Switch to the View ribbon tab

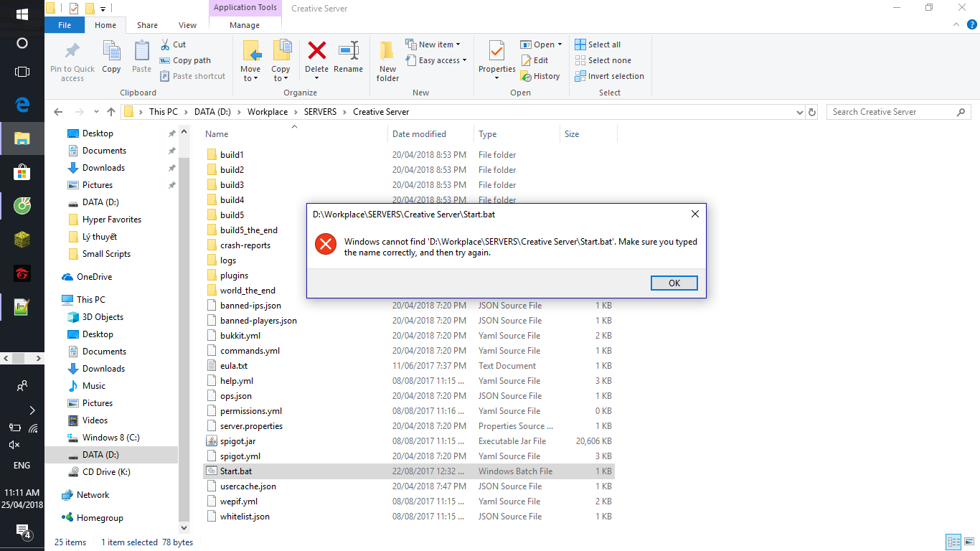[x=187, y=25]
